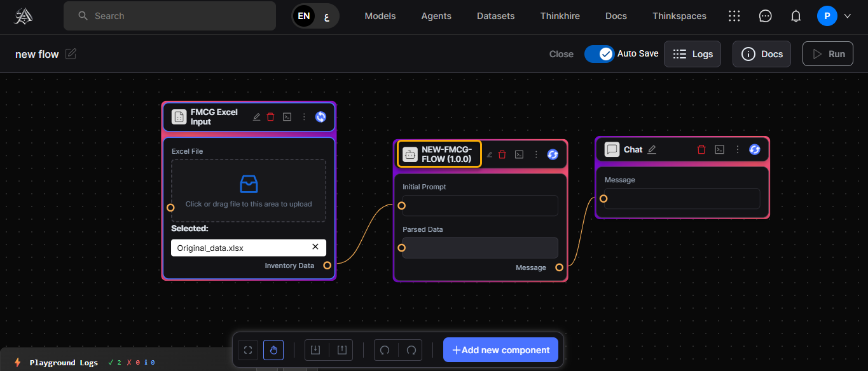Delete the FMCG Excel Input node

[270, 117]
